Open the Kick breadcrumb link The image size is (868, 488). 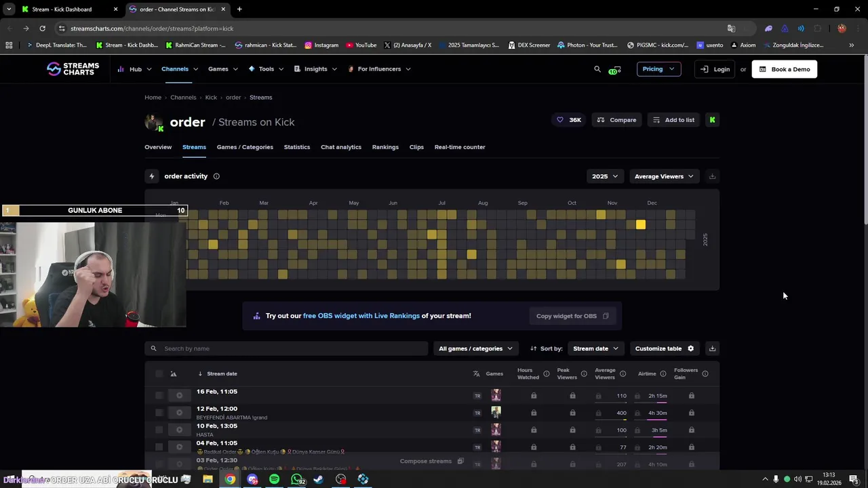pos(211,98)
